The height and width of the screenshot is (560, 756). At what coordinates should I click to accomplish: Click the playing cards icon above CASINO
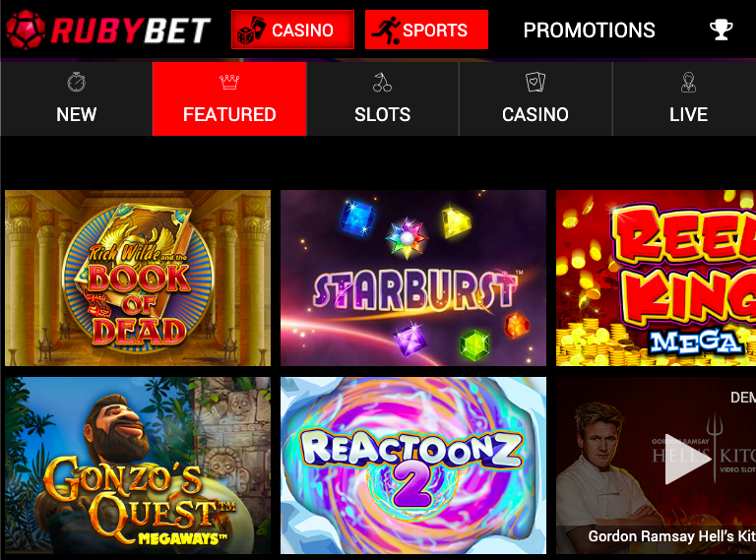coord(535,82)
